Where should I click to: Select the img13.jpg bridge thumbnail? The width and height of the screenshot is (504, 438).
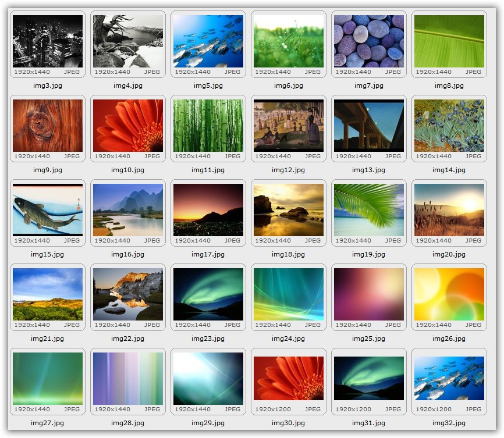tap(369, 126)
